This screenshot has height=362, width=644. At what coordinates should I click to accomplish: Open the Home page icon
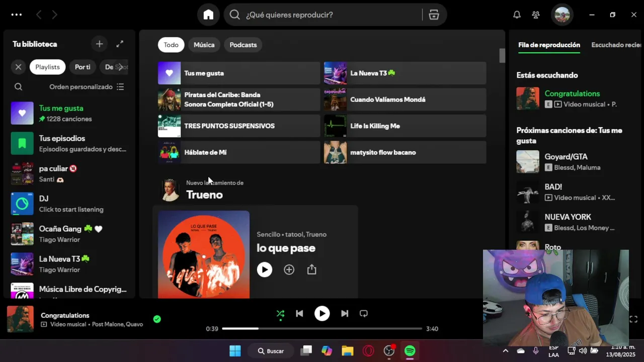tap(208, 15)
